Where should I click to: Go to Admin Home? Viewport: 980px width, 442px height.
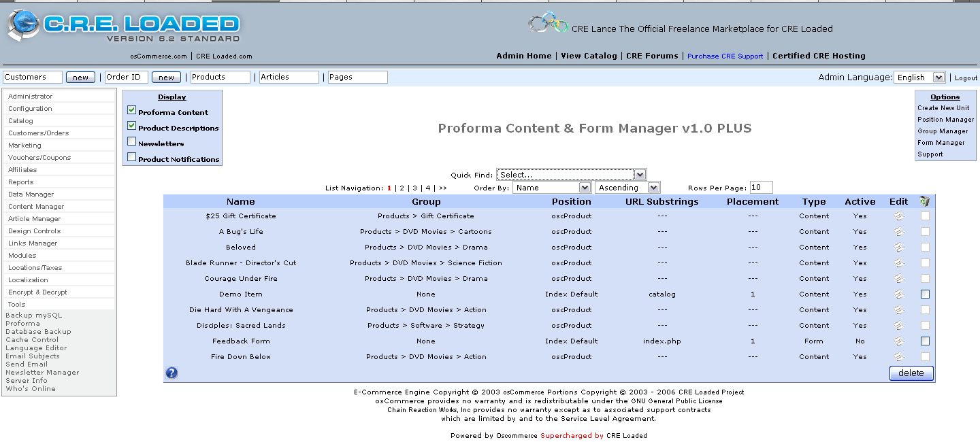[x=524, y=56]
